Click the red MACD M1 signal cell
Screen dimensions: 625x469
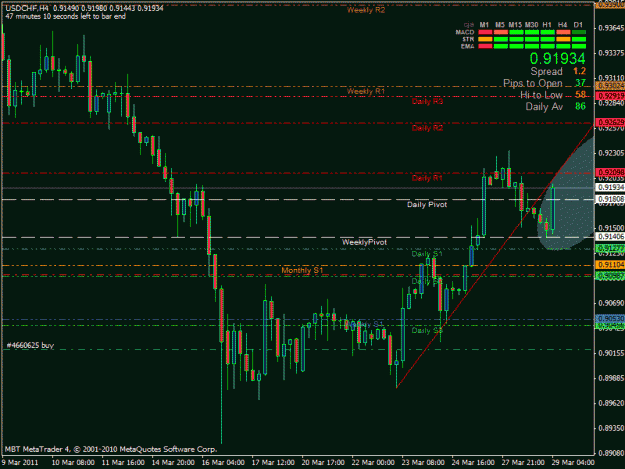tap(485, 32)
